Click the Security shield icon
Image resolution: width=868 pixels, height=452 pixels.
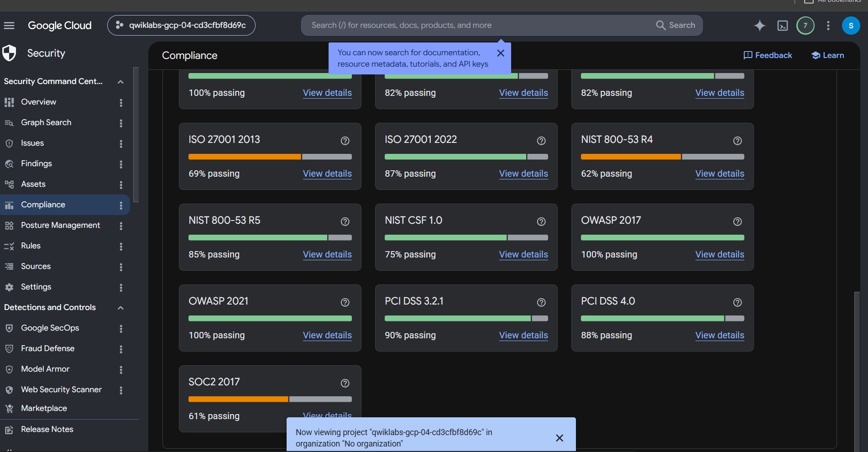(9, 53)
